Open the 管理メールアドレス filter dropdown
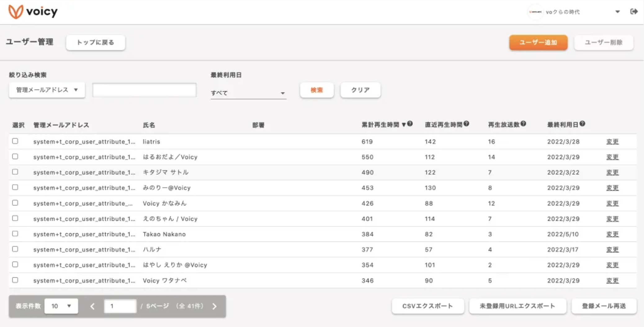This screenshot has width=644, height=327. [47, 90]
